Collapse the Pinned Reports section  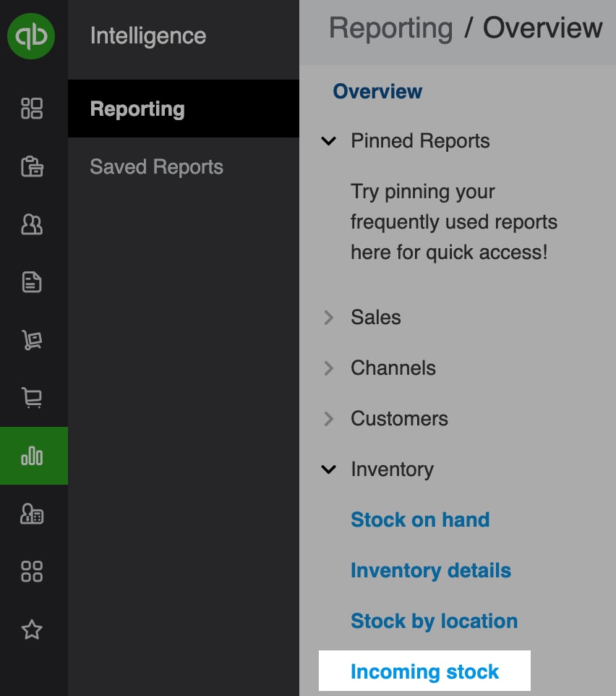(328, 141)
